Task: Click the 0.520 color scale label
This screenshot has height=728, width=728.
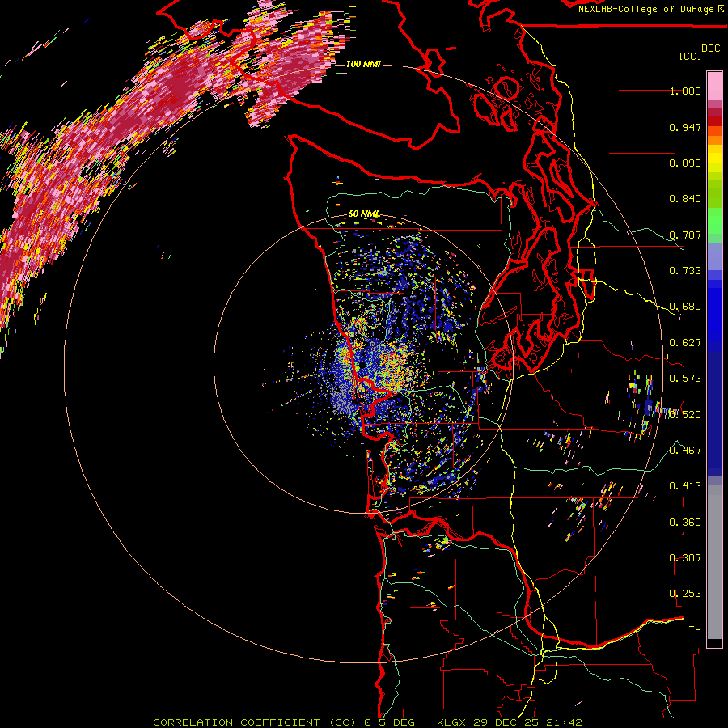Action: 685,415
